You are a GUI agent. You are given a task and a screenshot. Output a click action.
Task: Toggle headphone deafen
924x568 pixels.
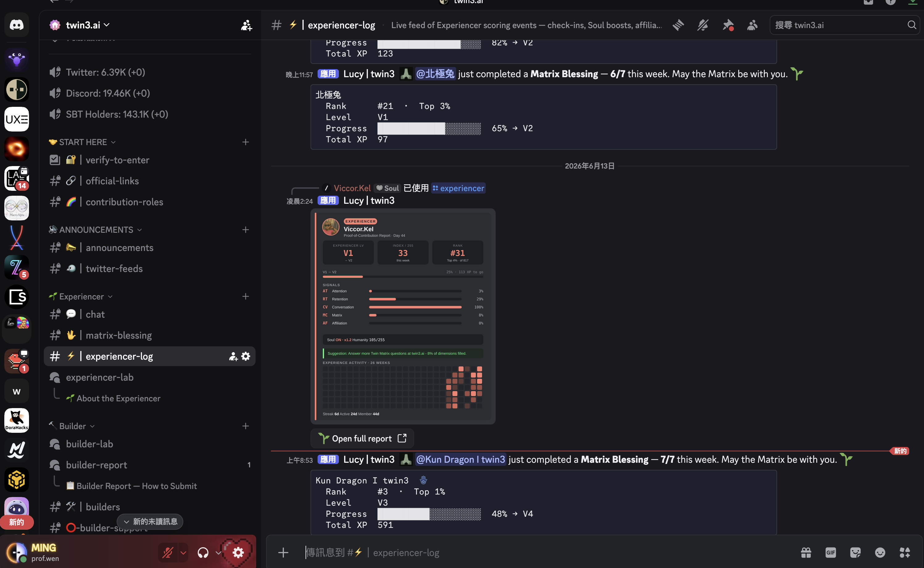(203, 553)
